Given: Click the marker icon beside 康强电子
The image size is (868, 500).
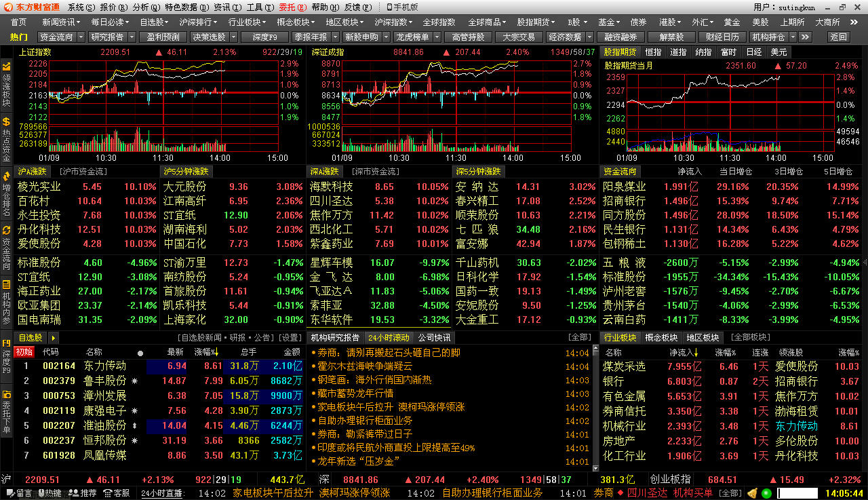Looking at the screenshot, I should (x=135, y=410).
